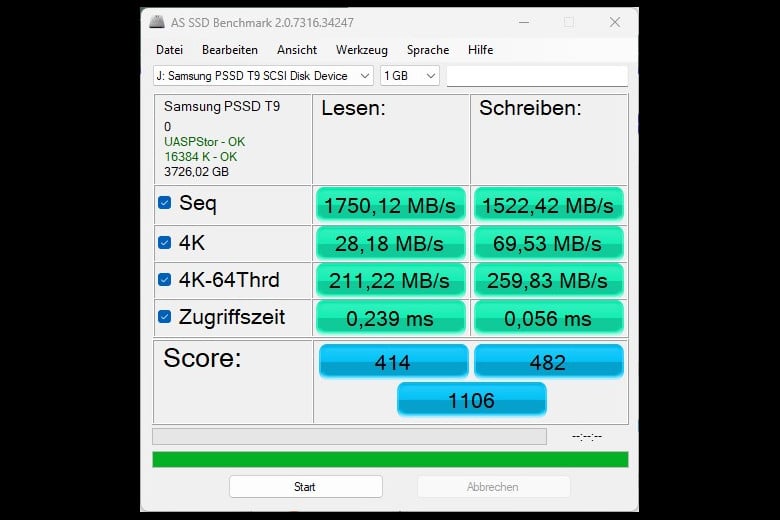
Task: Click the AS SSD Benchmark app icon
Action: click(x=157, y=22)
